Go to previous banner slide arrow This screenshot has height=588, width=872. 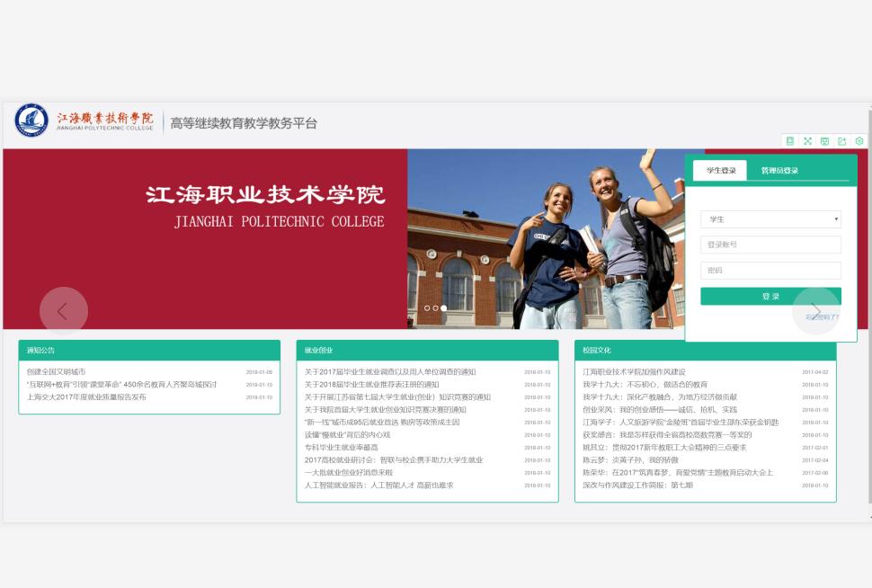tap(63, 311)
